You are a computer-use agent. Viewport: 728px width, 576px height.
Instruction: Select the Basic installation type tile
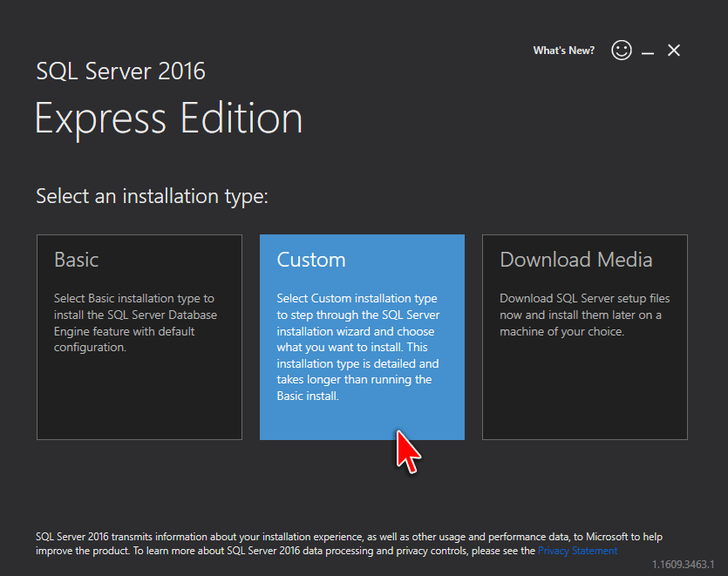coord(139,337)
